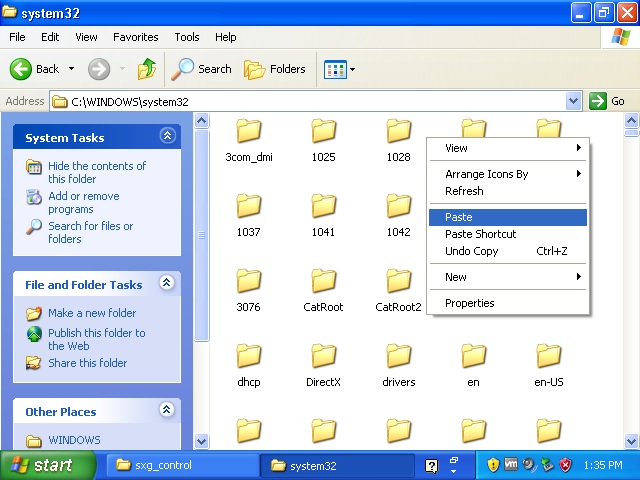Expand the address bar dropdown arrow
The image size is (640, 480).
(573, 101)
